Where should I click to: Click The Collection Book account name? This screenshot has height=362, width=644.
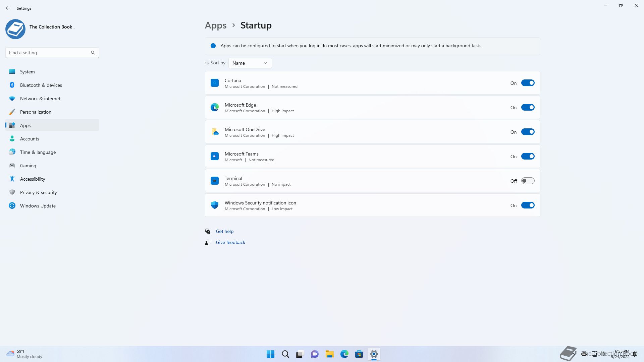52,27
